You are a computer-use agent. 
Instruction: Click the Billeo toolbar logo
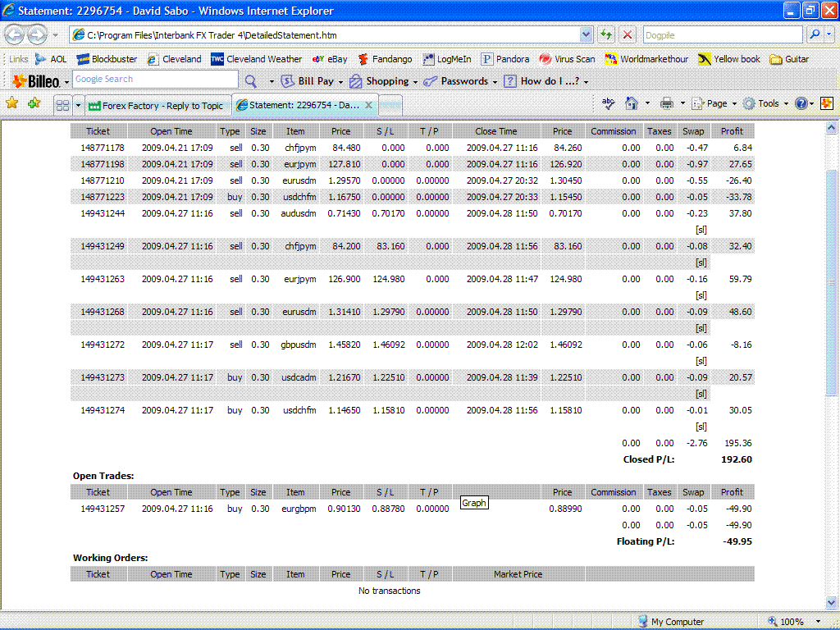(36, 81)
